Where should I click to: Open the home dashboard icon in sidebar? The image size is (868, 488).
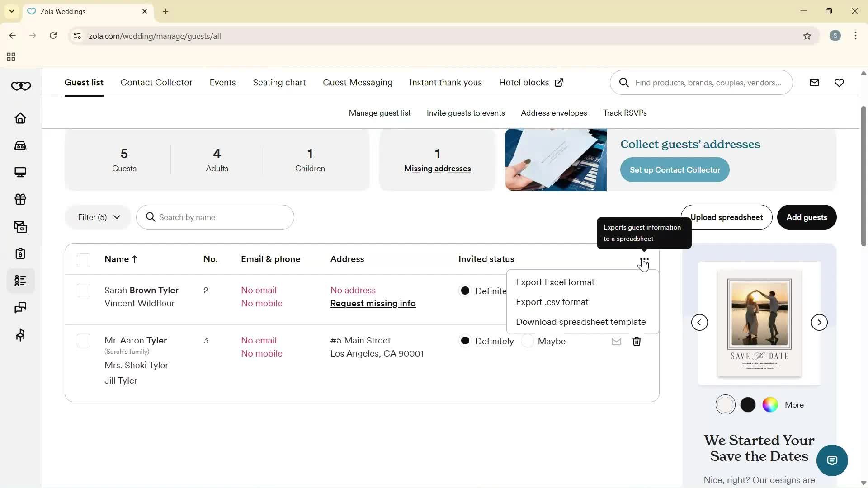(20, 118)
